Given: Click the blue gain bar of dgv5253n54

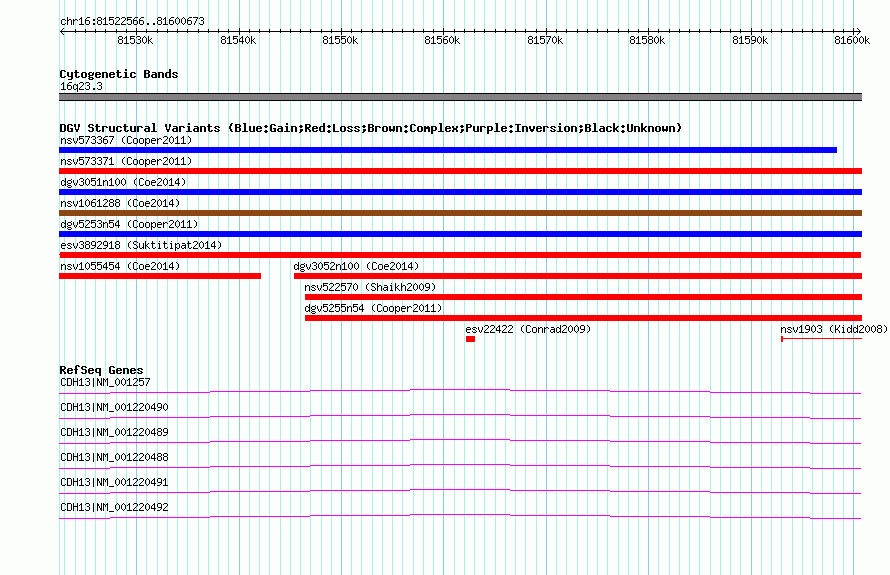Looking at the screenshot, I should (x=460, y=234).
